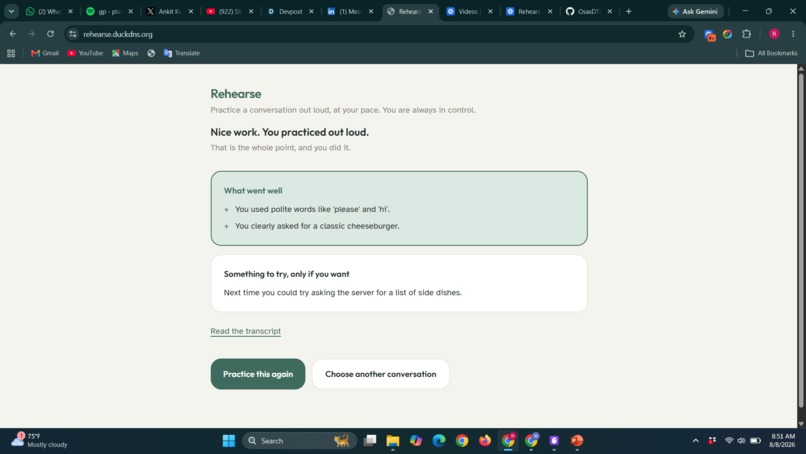Open the globe bookmark icon
806x454 pixels.
[151, 53]
